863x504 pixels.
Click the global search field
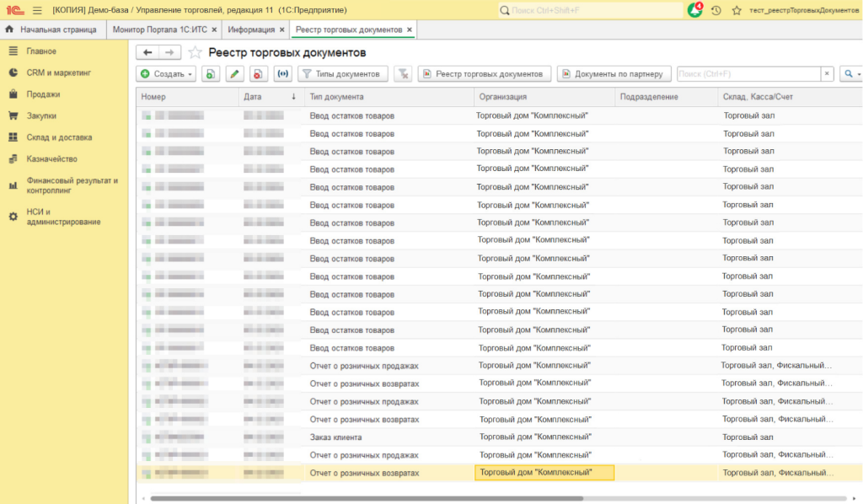click(590, 10)
